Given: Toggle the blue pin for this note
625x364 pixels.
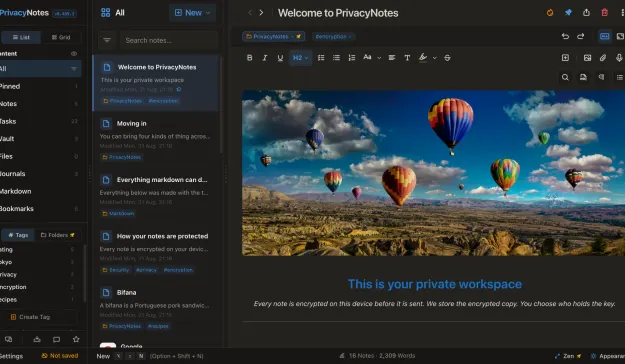Looking at the screenshot, I should (568, 13).
